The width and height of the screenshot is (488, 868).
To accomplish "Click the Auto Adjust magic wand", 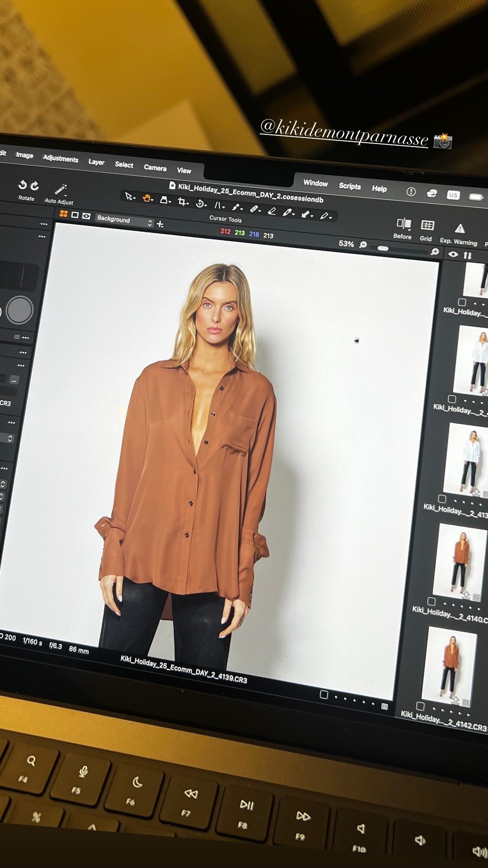I will pyautogui.click(x=60, y=190).
